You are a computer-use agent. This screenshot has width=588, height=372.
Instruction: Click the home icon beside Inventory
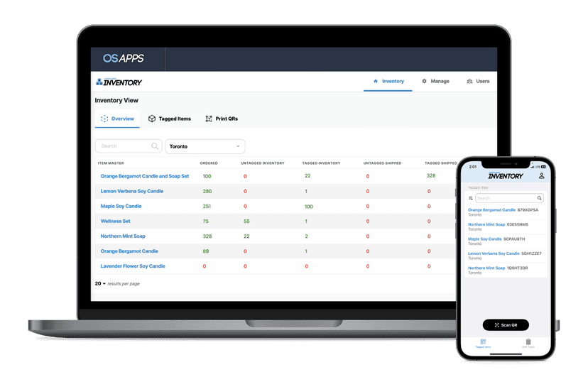tap(376, 81)
